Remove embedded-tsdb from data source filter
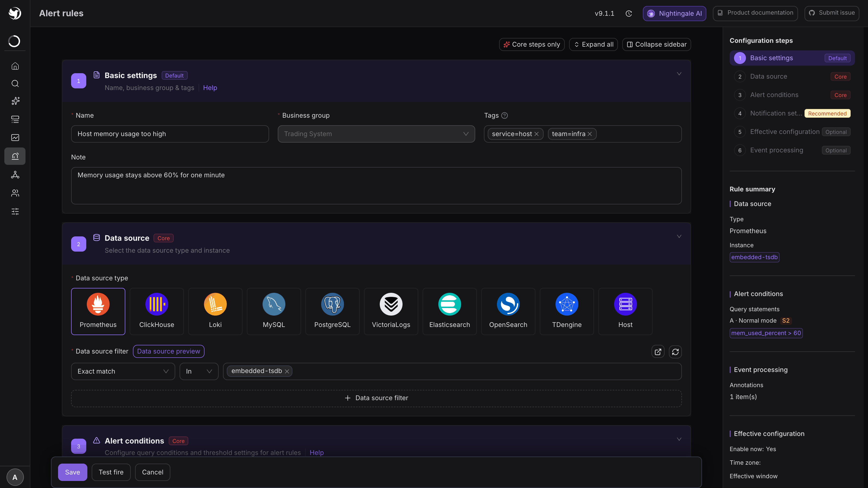This screenshot has height=488, width=868. pyautogui.click(x=287, y=371)
